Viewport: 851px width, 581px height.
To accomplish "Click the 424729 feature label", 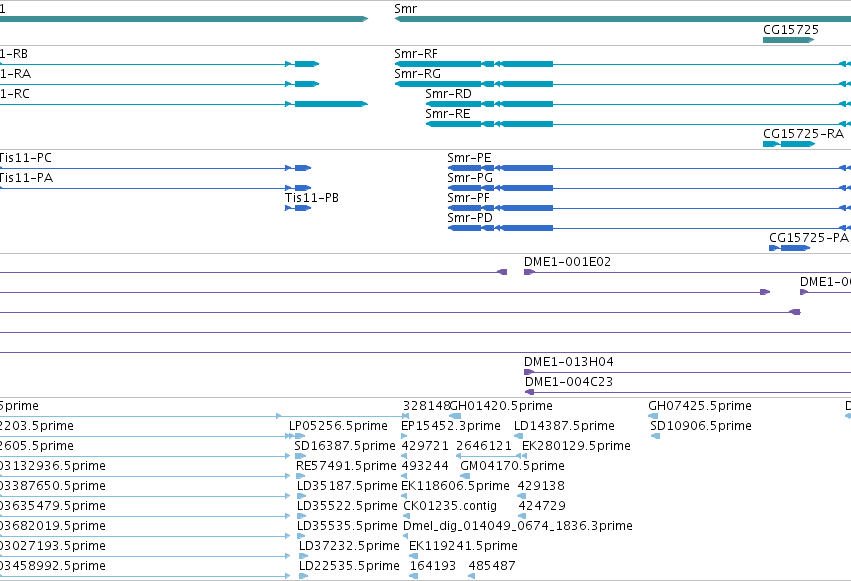I will [542, 506].
